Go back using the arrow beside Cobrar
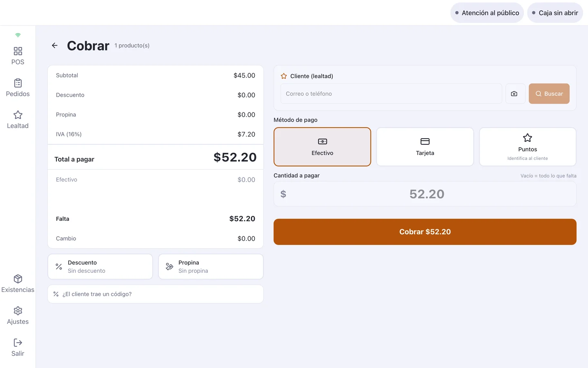Viewport: 588px width, 368px height. coord(55,45)
